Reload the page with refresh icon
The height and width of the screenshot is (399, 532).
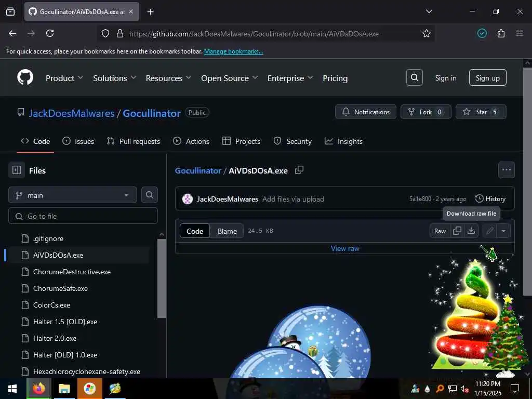pyautogui.click(x=50, y=33)
